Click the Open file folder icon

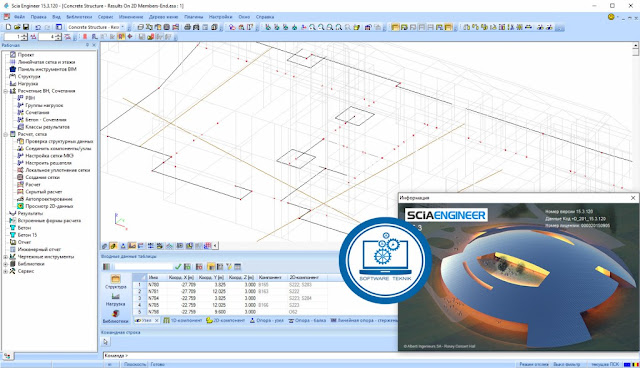(x=17, y=27)
